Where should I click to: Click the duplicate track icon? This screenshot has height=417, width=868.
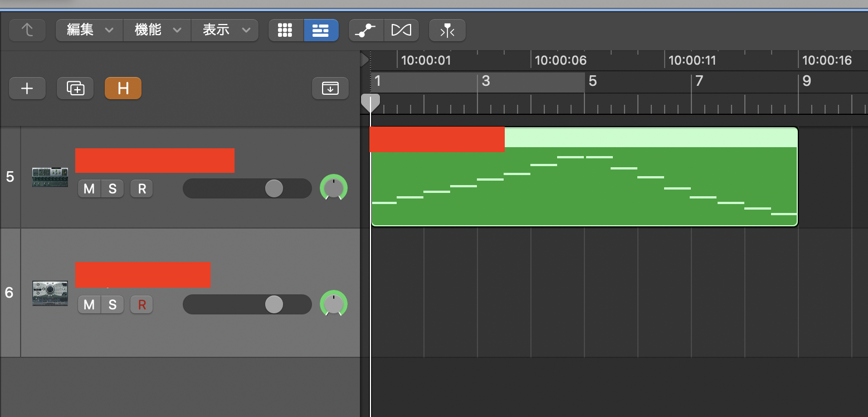click(75, 88)
